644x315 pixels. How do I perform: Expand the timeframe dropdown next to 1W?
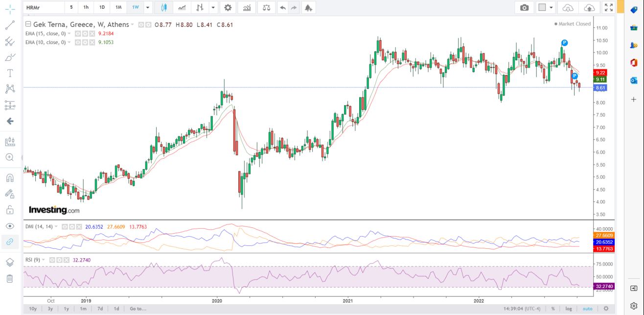point(148,7)
